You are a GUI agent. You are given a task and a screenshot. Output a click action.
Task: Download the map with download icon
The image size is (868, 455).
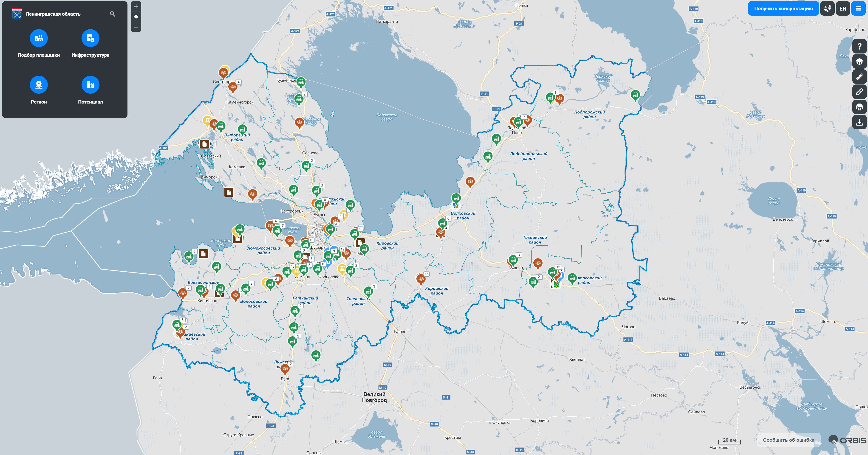[859, 122]
